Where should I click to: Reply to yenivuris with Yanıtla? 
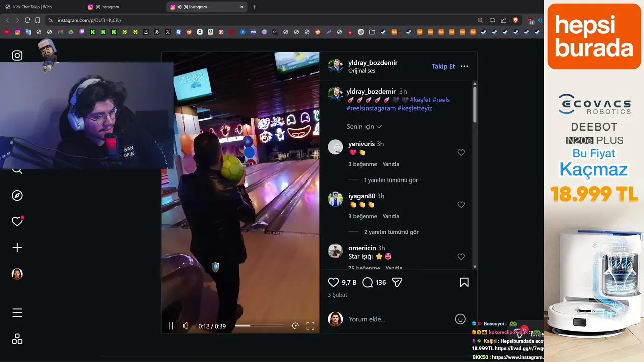click(x=391, y=164)
